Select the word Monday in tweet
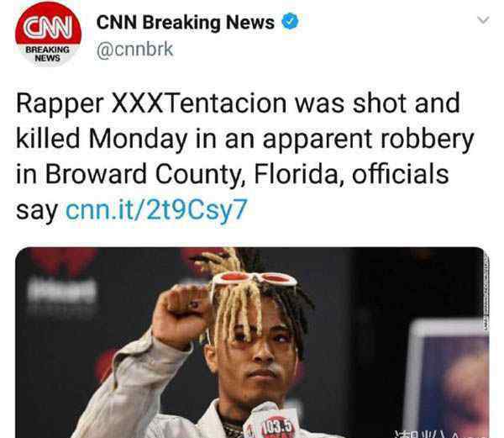 (139, 138)
